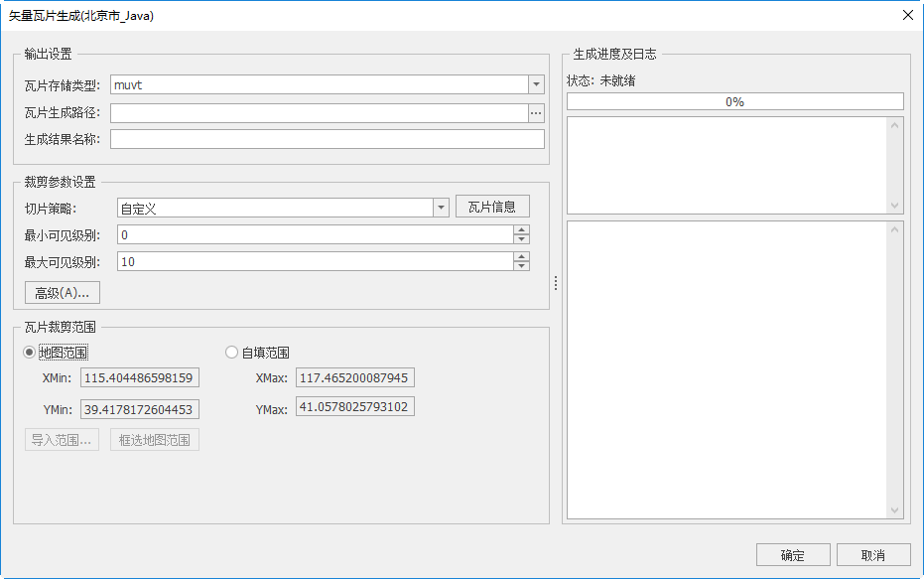This screenshot has width=924, height=579.
Task: Click the 瓦片信息 button
Action: click(492, 207)
